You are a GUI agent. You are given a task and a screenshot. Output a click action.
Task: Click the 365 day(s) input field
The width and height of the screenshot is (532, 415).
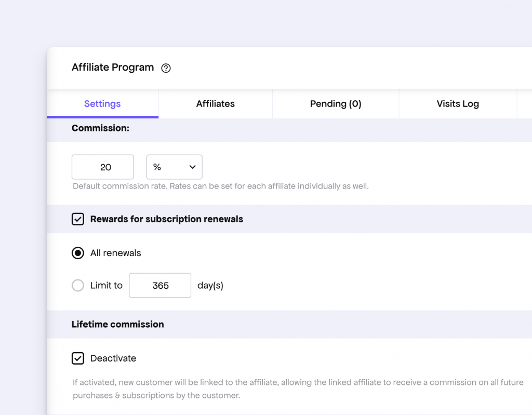(x=159, y=285)
